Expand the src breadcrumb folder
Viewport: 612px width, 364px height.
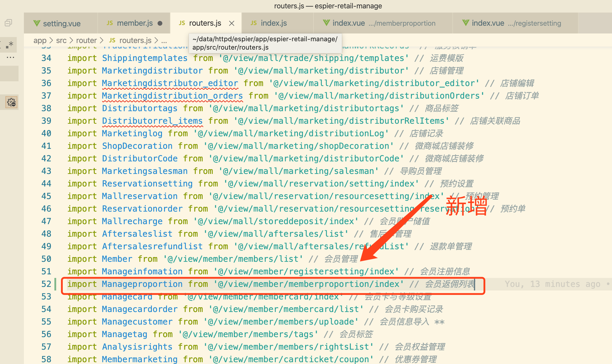point(61,40)
